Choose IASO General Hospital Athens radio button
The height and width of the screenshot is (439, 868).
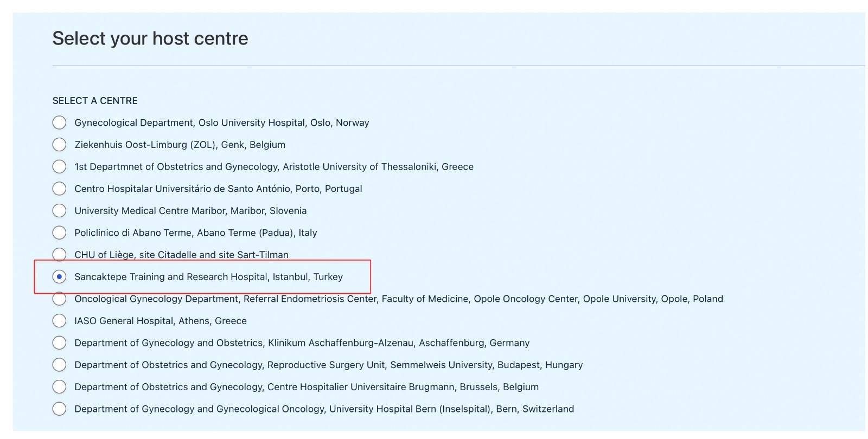(59, 321)
